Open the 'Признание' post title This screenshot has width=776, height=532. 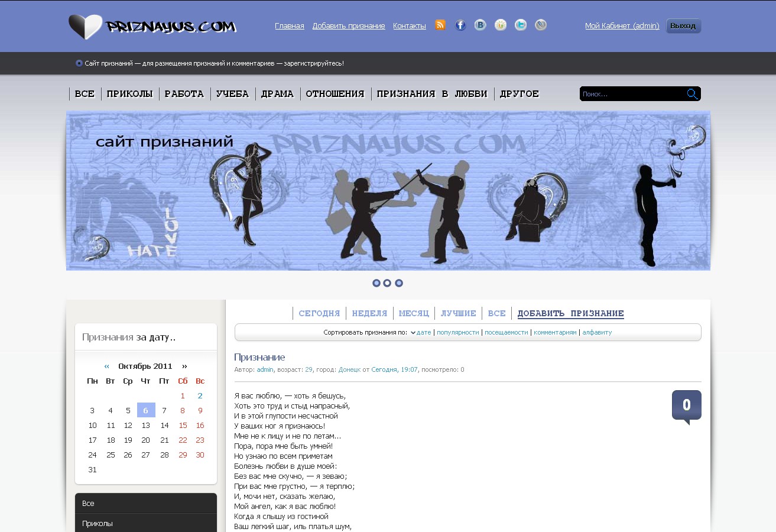coord(259,357)
